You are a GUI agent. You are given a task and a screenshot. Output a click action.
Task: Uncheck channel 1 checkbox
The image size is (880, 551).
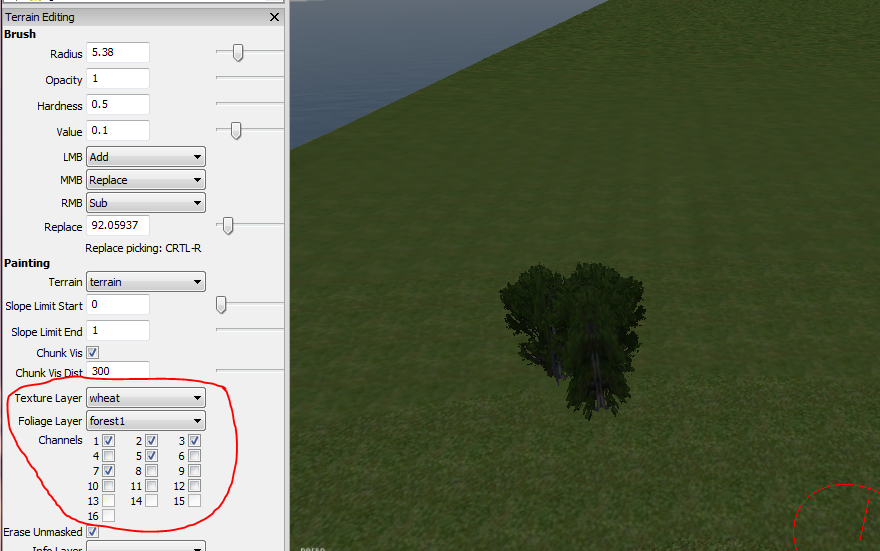[x=108, y=441]
